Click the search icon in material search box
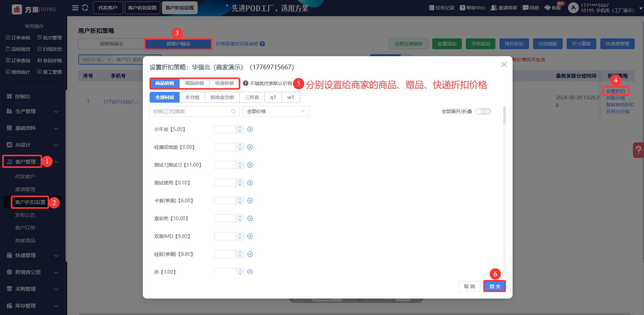 (233, 111)
